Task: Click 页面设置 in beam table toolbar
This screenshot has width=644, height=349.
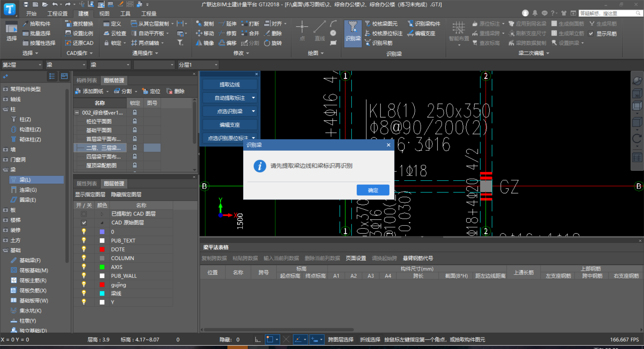Action: 356,258
